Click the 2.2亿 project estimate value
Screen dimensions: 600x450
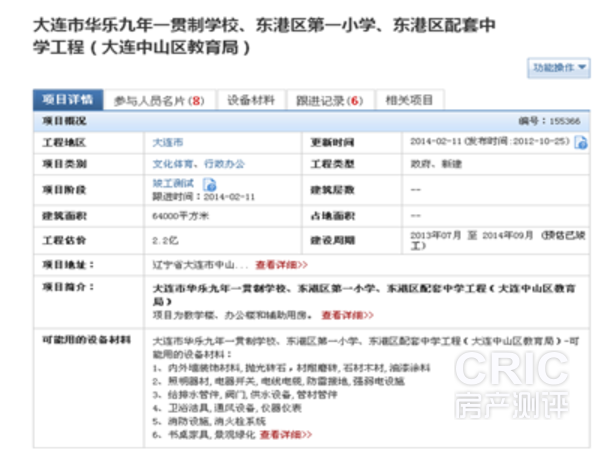165,241
